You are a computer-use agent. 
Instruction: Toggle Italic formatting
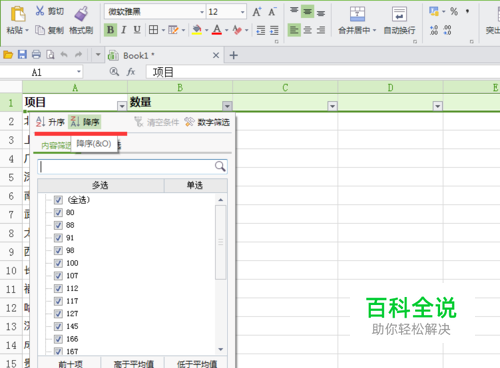click(124, 30)
